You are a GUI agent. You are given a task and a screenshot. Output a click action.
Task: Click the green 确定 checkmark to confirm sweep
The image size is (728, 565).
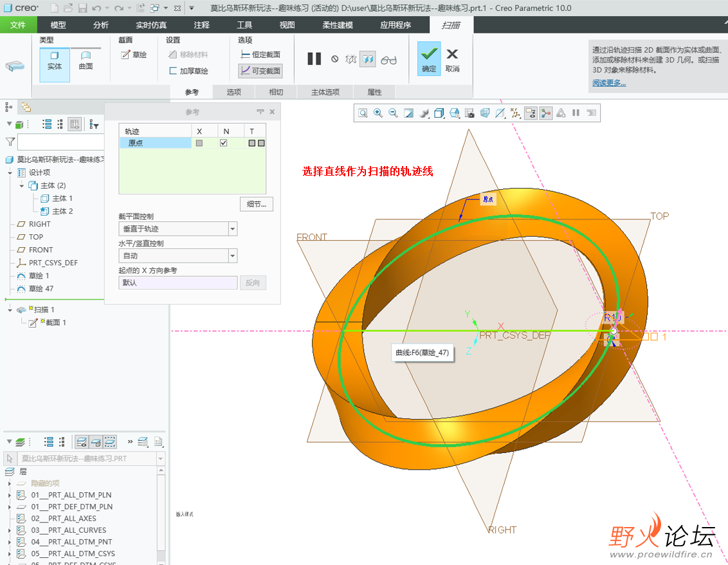[x=429, y=59]
